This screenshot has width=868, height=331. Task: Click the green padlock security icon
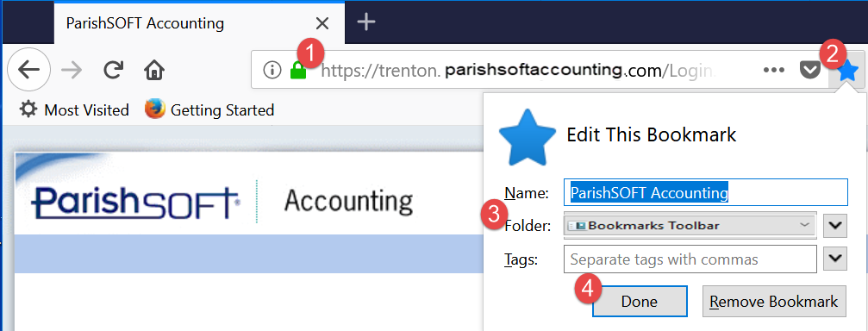point(298,71)
